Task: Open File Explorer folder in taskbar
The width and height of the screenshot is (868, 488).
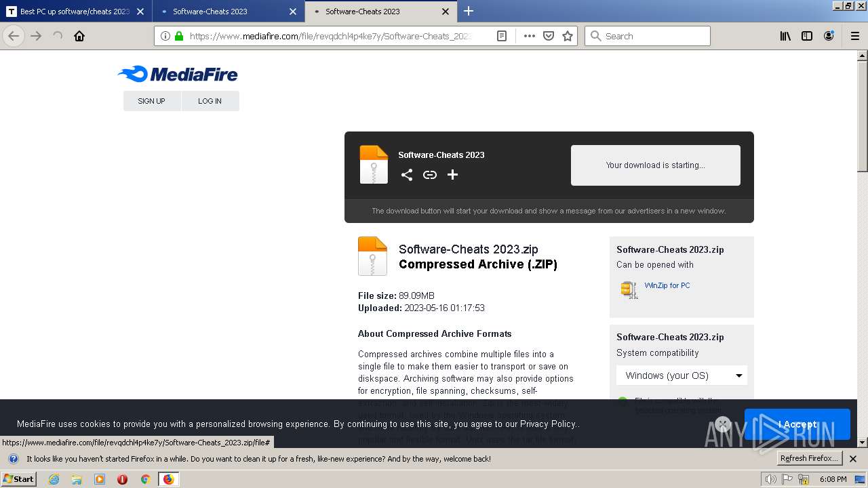Action: point(77,479)
